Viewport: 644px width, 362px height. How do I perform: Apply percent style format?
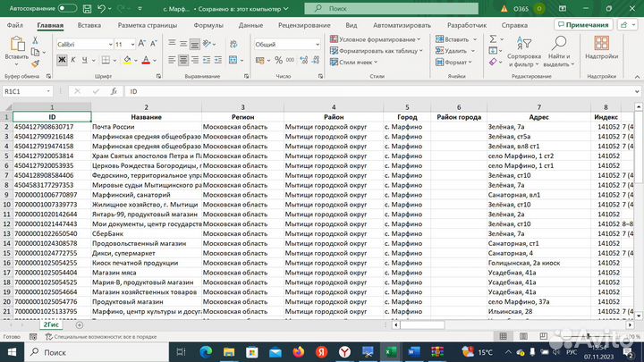[278, 60]
